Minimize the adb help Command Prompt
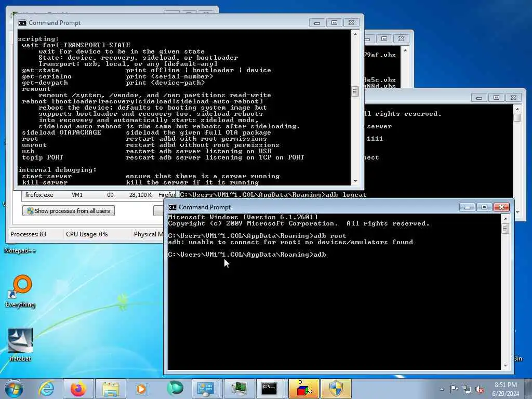This screenshot has height=399, width=532. [317, 23]
